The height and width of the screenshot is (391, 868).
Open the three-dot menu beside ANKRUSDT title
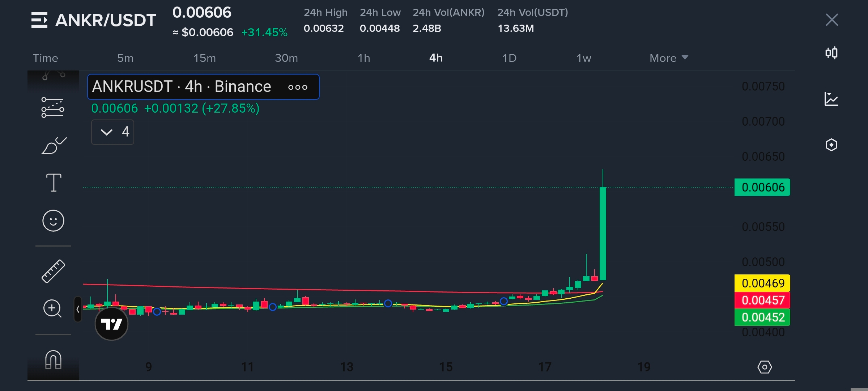tap(298, 87)
